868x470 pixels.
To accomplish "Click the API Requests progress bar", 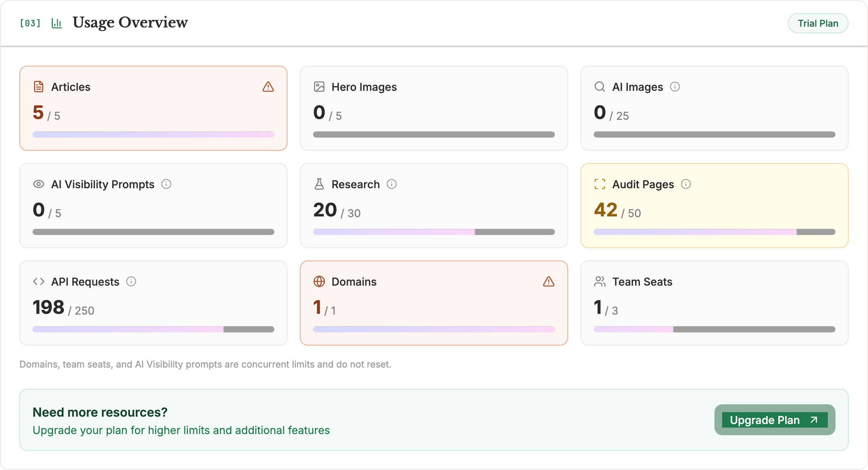I will pos(154,329).
